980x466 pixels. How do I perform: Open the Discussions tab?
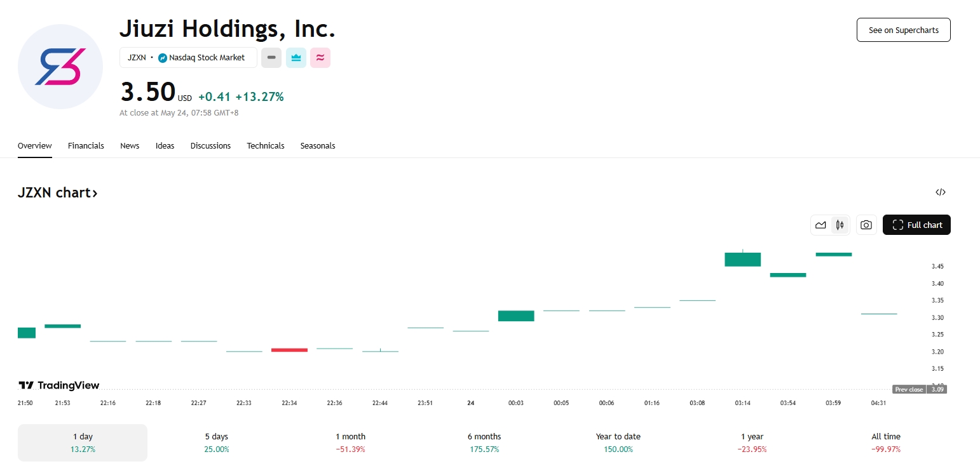[210, 146]
